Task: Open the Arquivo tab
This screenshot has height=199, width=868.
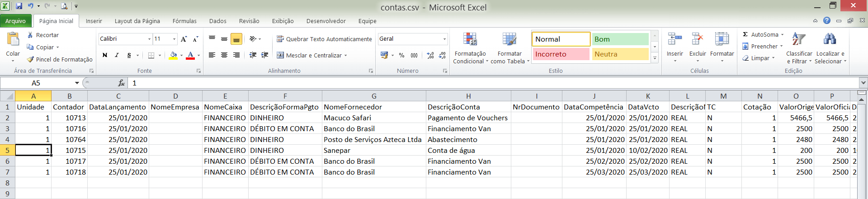Action: pos(16,21)
